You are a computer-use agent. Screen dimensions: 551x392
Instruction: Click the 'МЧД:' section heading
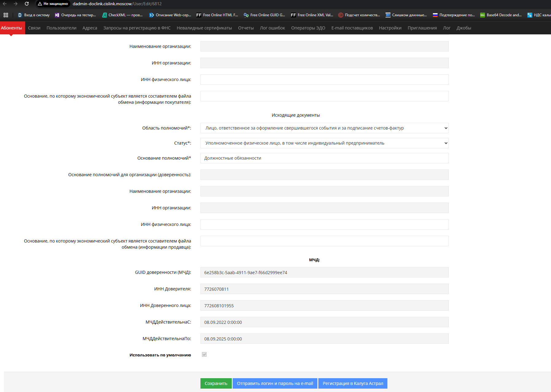314,260
